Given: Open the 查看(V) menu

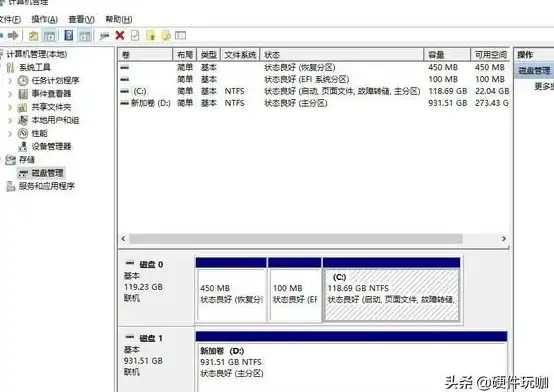Looking at the screenshot, I should (x=81, y=19).
